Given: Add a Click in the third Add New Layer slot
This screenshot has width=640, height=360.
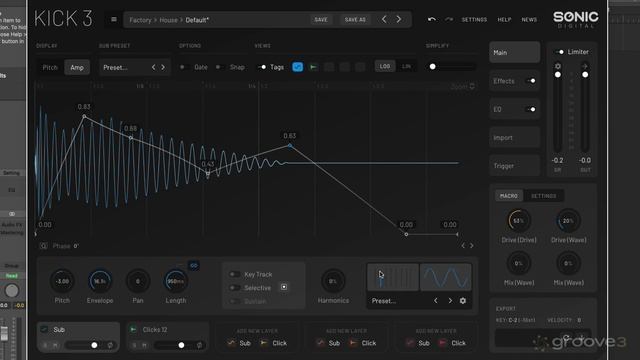Looking at the screenshot, I should click(453, 343).
